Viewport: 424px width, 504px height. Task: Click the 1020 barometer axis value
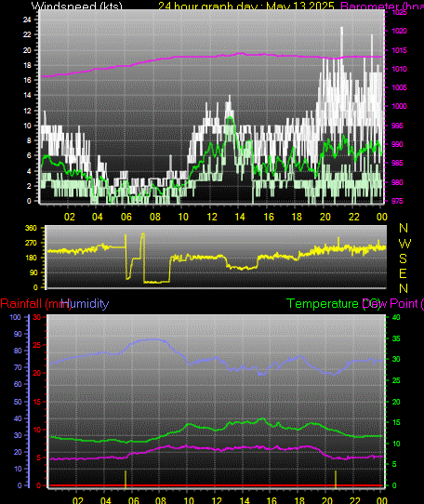pyautogui.click(x=399, y=31)
